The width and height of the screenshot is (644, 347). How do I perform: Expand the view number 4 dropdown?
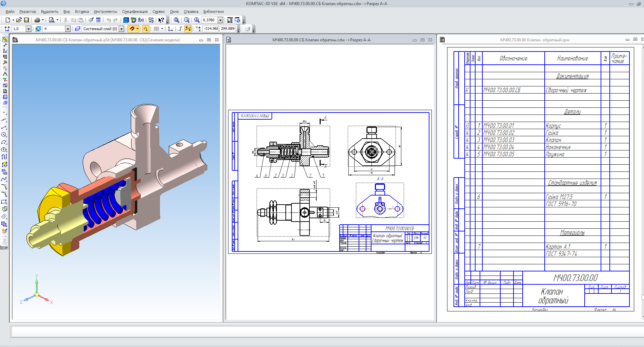coord(68,29)
